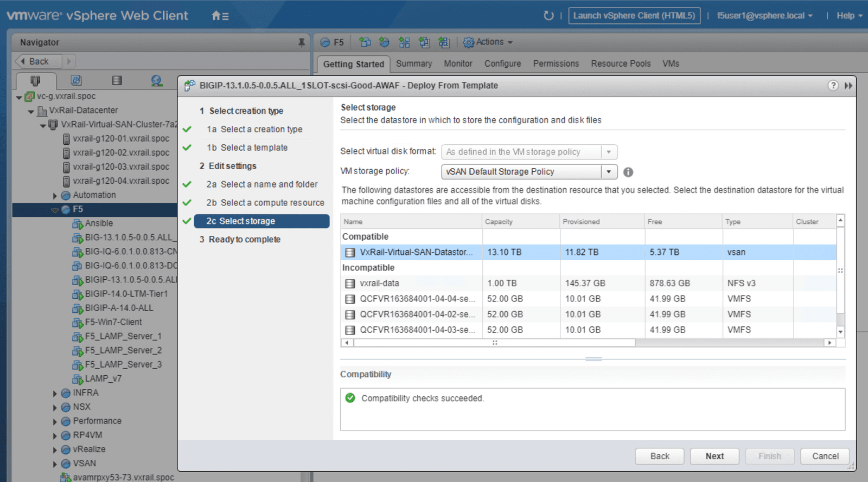Switch to Networking navigator view
The width and height of the screenshot is (868, 482).
(157, 81)
